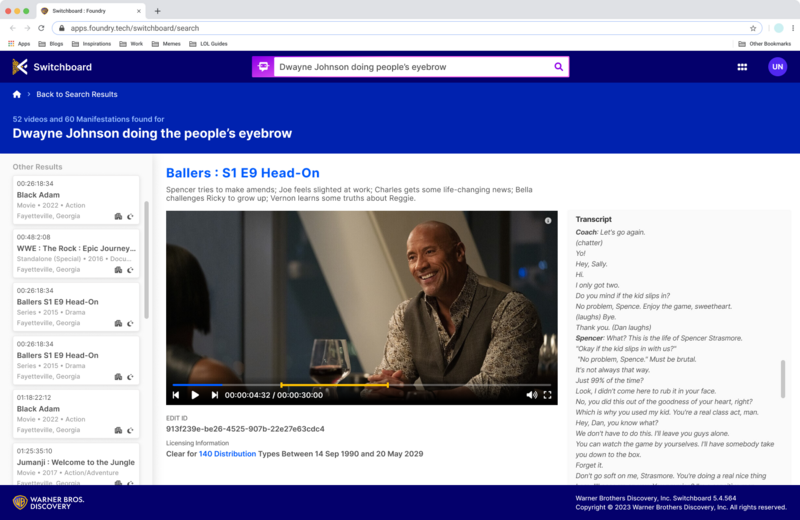800x520 pixels.
Task: Open a new browser tab
Action: click(x=157, y=11)
